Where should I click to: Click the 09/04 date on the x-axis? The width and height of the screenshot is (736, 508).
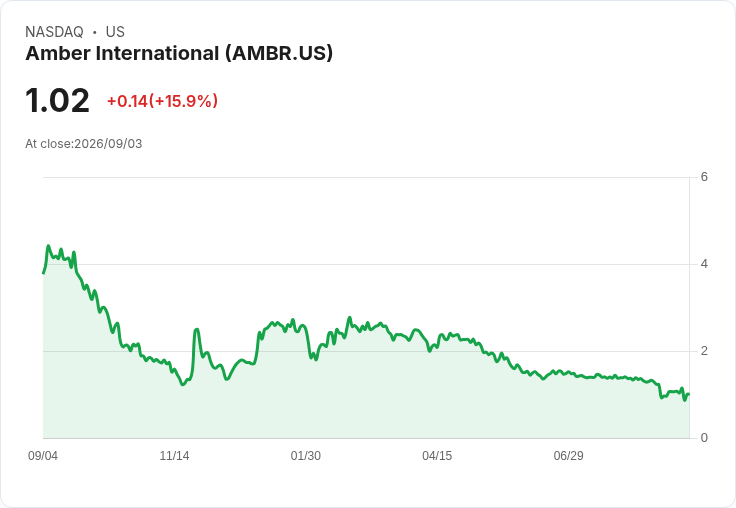coord(43,455)
